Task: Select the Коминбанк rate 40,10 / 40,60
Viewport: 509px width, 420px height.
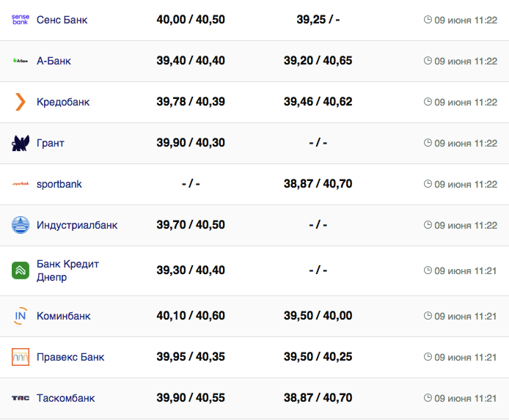Action: (191, 316)
